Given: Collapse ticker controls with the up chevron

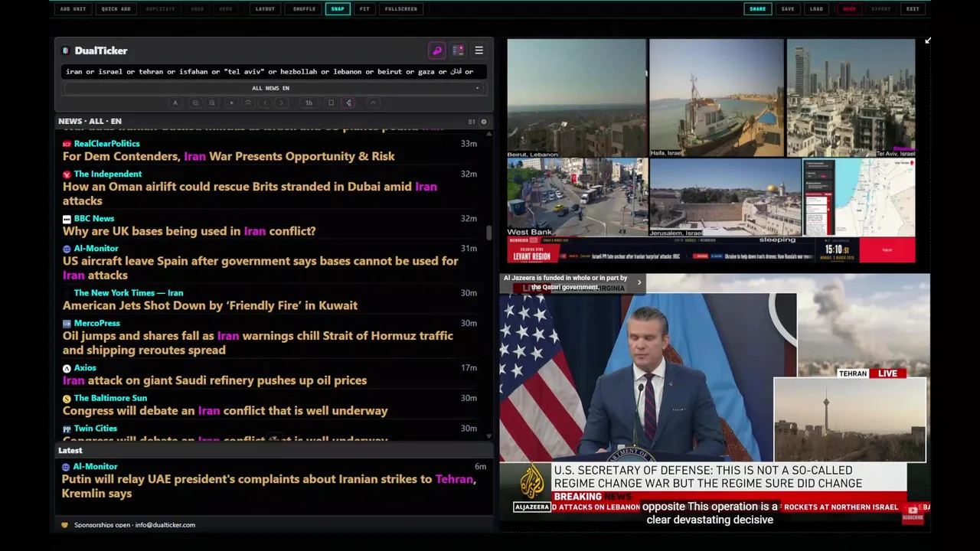Looking at the screenshot, I should click(x=373, y=103).
